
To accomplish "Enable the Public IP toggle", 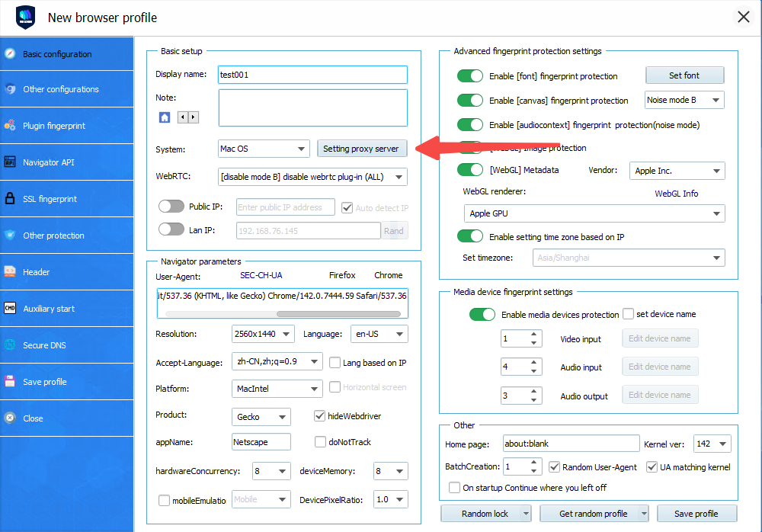I will (x=171, y=207).
